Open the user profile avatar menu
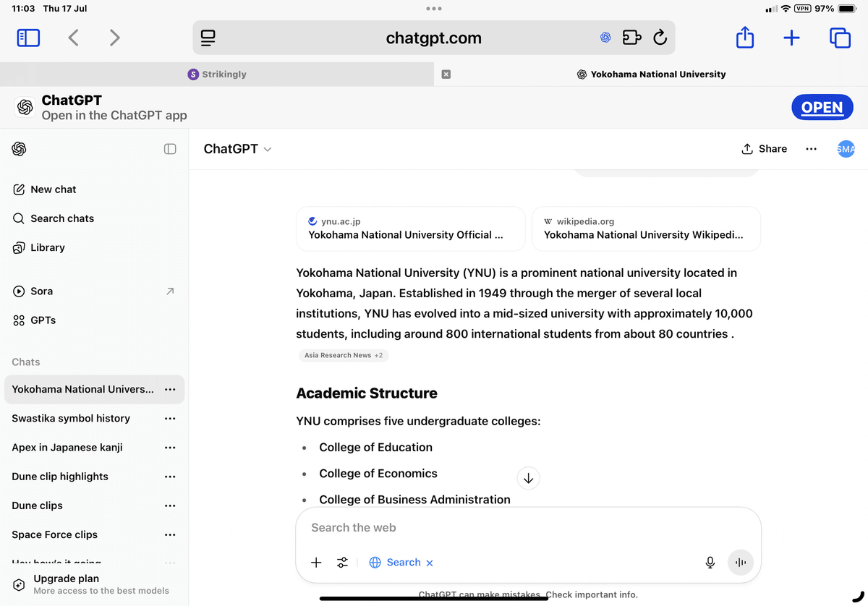Viewport: 868px width, 606px height. point(846,148)
